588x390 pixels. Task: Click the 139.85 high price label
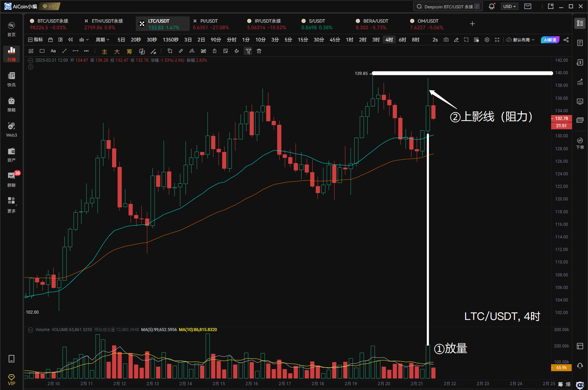point(361,74)
